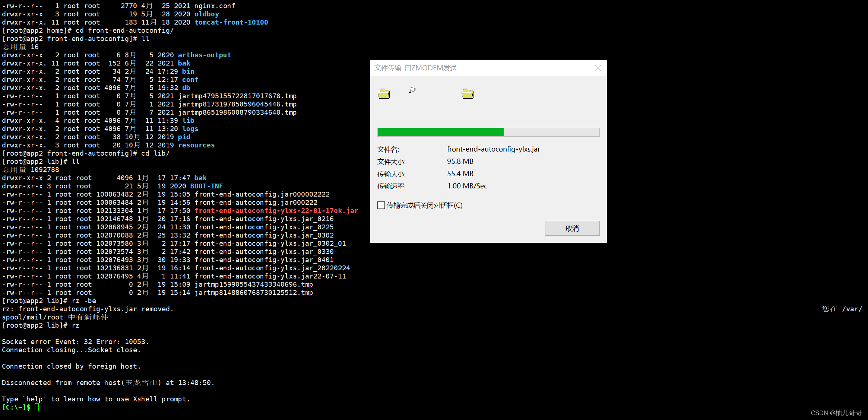Viewport: 868px width, 420px height.
Task: Click front-end-autoconfig-ylxs.jar_0302_01 file name
Action: coord(270,244)
